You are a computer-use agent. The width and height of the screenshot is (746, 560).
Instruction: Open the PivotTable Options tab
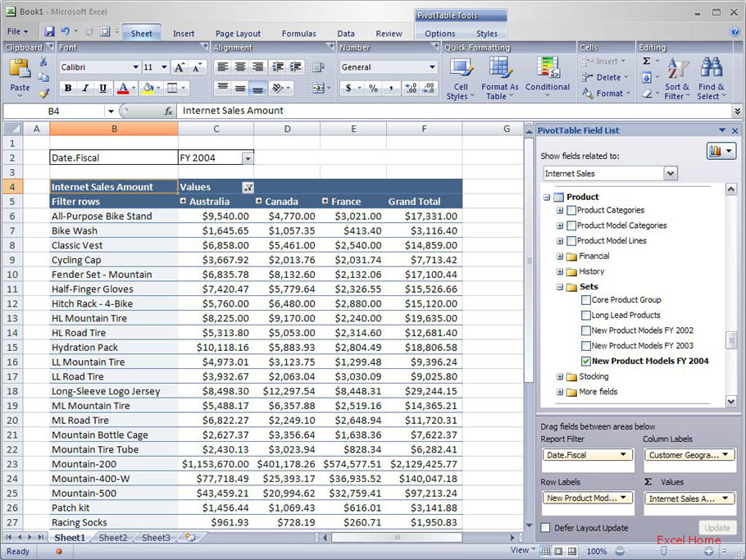tap(439, 34)
